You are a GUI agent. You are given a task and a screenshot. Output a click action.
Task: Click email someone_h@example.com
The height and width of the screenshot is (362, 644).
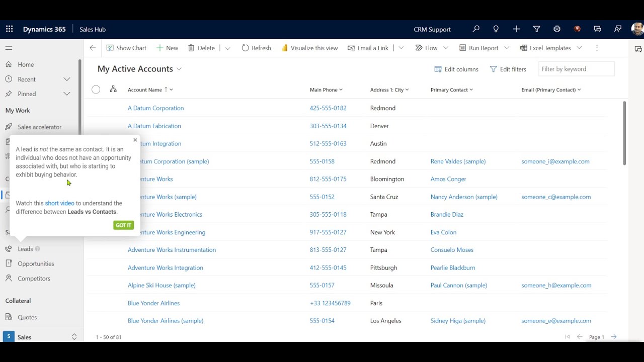click(556, 285)
